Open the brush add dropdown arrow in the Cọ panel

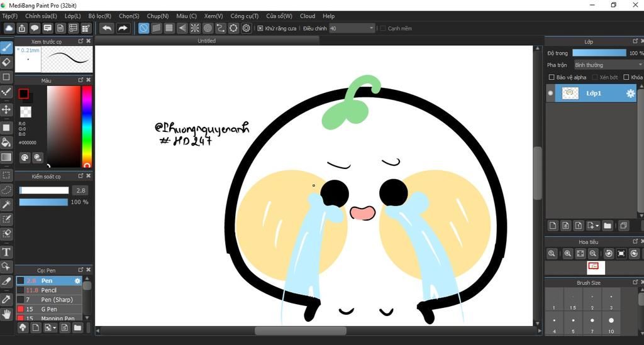54,327
